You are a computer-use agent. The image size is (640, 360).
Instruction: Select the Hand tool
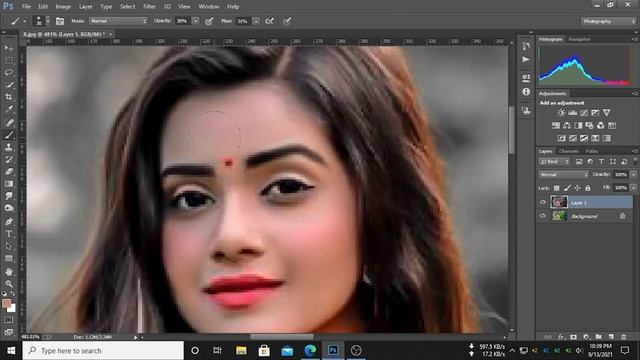pos(9,271)
